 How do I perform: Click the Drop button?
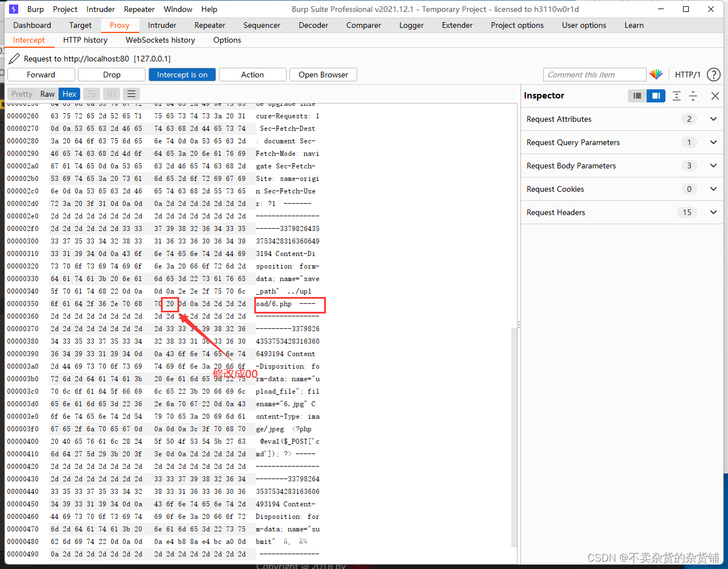[x=111, y=75]
